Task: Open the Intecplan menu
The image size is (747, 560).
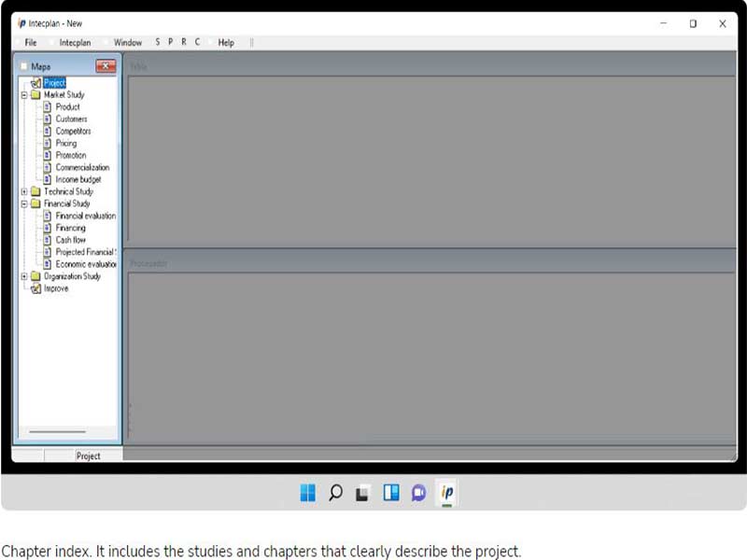Action: pos(75,42)
